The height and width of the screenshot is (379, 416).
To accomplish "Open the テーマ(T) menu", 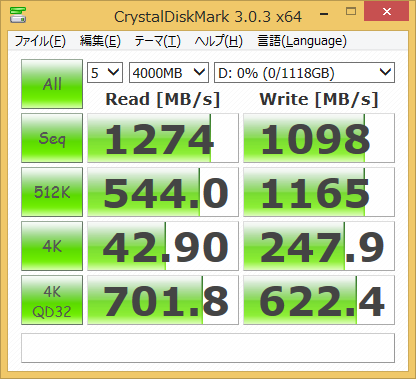I will coord(157,41).
